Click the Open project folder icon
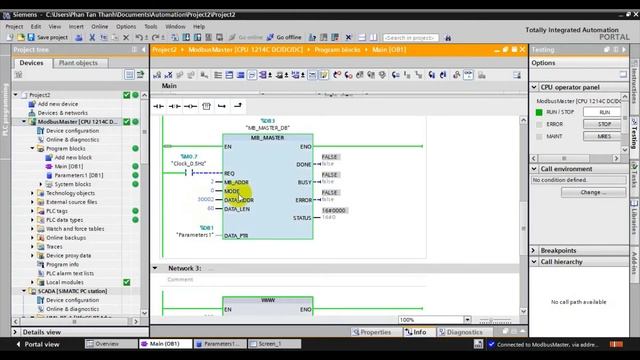 pyautogui.click(x=21, y=38)
